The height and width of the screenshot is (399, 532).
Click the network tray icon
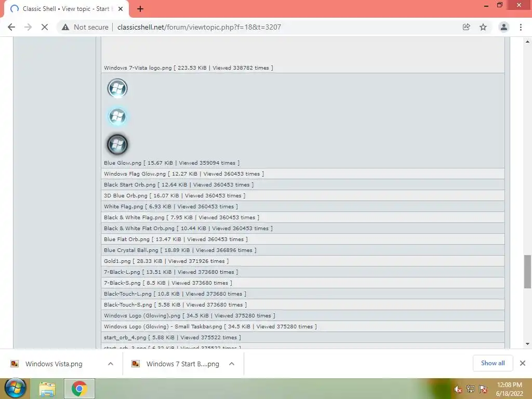pyautogui.click(x=471, y=389)
